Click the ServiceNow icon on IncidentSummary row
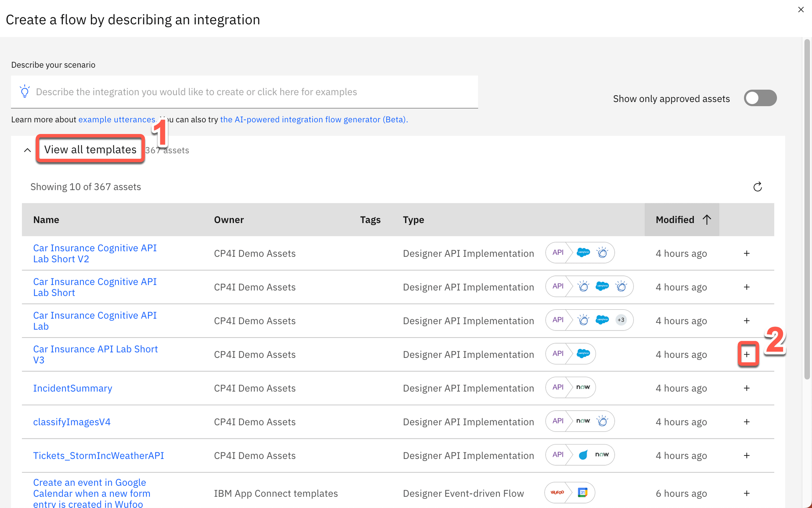812x508 pixels. tap(583, 387)
